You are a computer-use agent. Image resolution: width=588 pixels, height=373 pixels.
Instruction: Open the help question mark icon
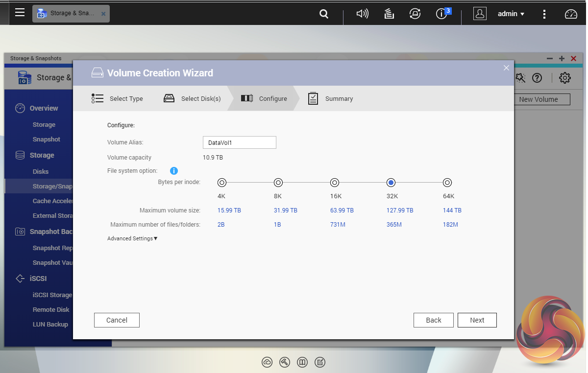pos(537,78)
